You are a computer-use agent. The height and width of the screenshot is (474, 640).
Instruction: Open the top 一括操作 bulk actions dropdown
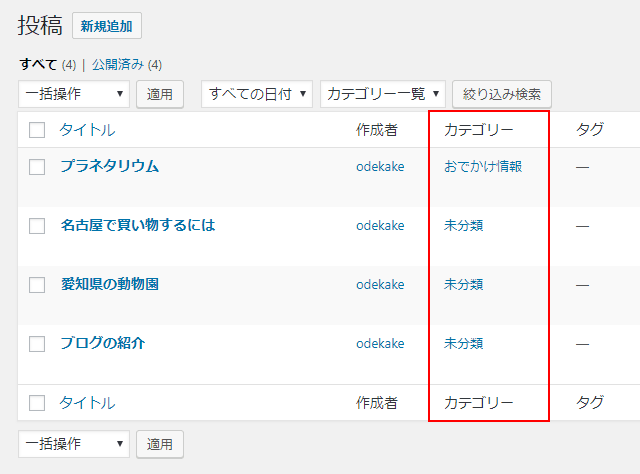tap(74, 94)
